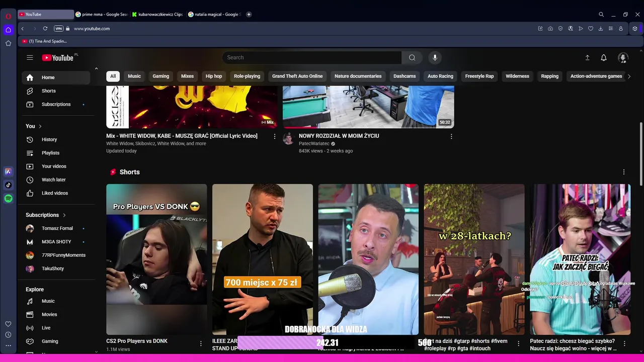
Task: Click the Opera logo menu icon
Action: (8, 16)
